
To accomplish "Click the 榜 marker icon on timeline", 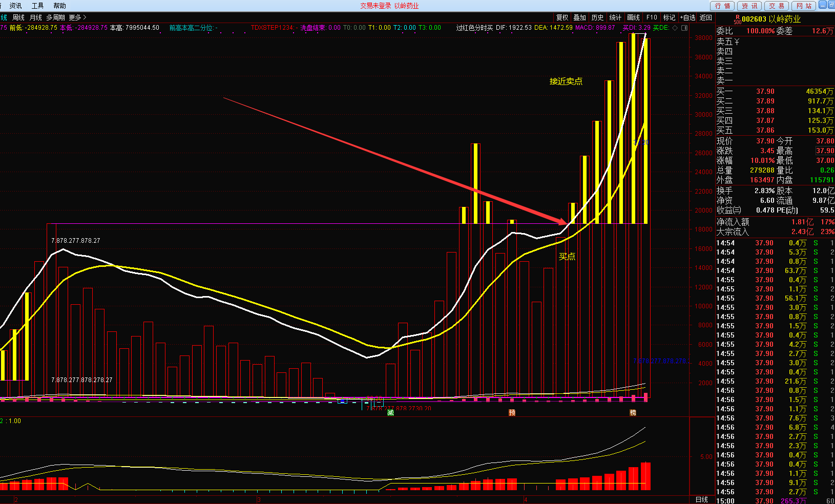I will click(x=633, y=412).
